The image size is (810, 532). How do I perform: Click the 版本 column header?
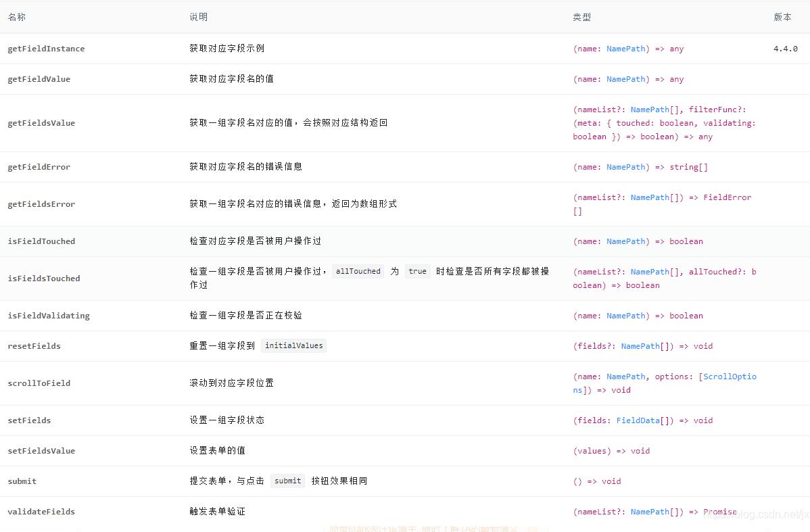pos(782,17)
